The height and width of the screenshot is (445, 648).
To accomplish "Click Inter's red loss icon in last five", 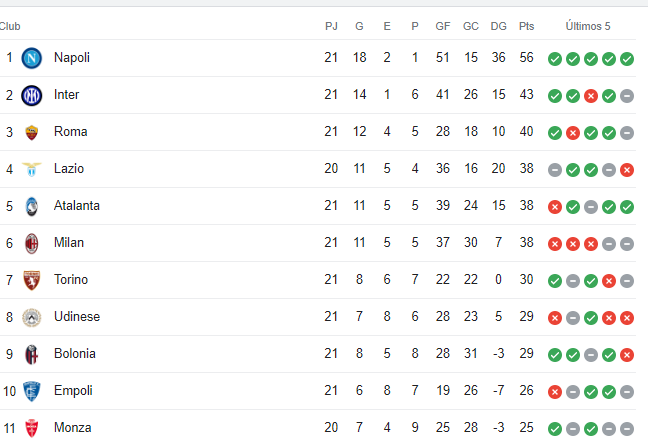I will click(591, 96).
